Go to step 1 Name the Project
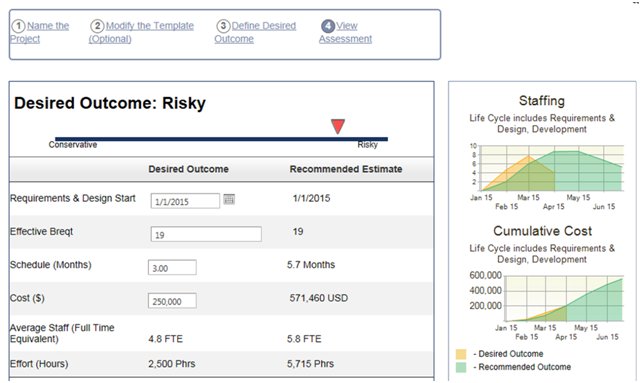This screenshot has width=641, height=383. pyautogui.click(x=40, y=32)
